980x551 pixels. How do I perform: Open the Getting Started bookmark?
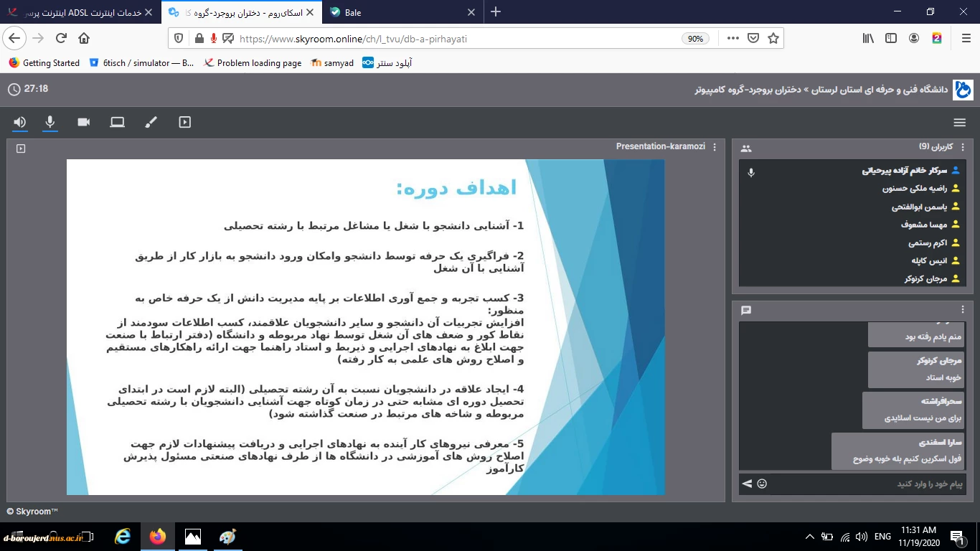[44, 63]
